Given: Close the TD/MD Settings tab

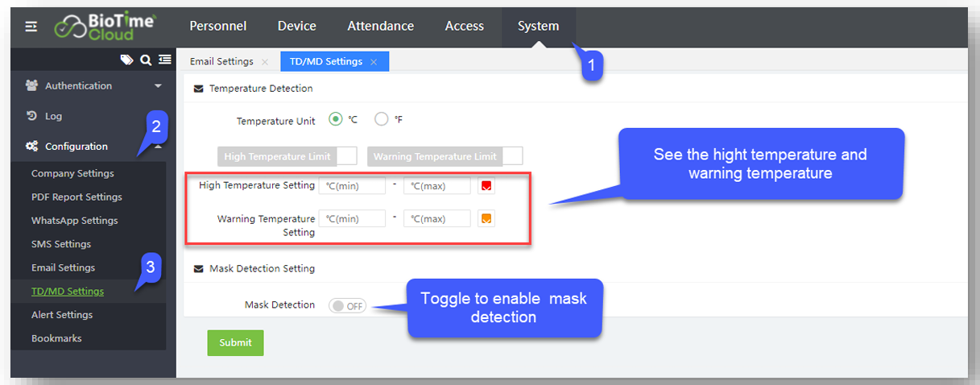Looking at the screenshot, I should point(374,62).
